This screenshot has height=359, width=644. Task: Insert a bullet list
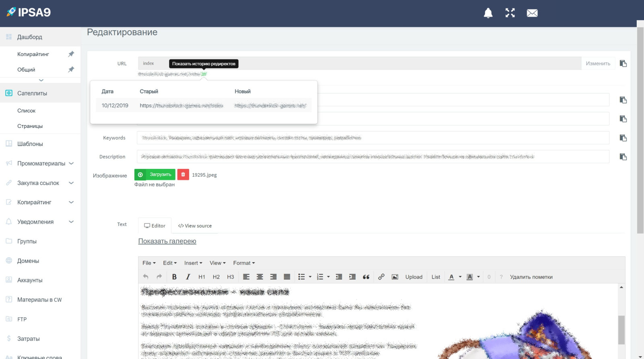click(x=301, y=277)
